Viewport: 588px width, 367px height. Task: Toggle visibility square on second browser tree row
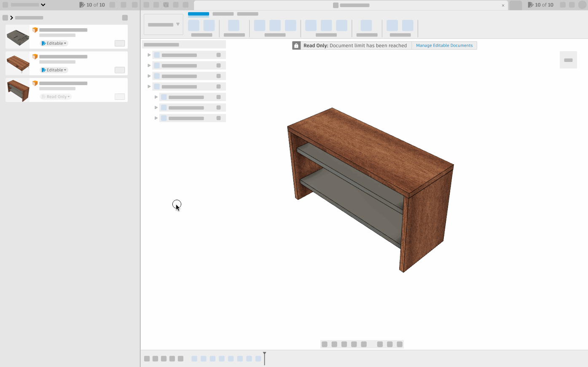click(218, 66)
